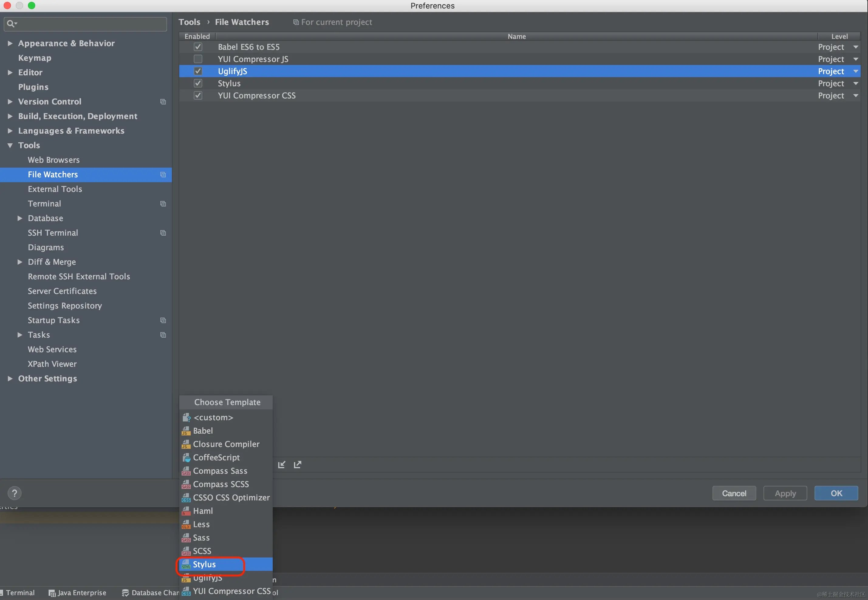Click the import watchers icon
This screenshot has height=600, width=868.
pos(282,465)
